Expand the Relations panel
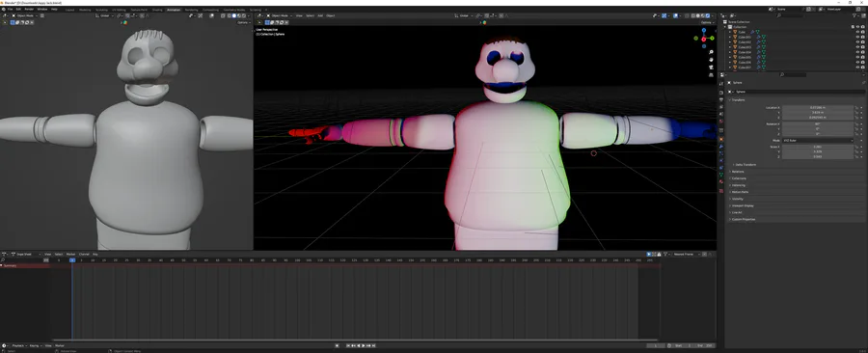 click(x=738, y=172)
